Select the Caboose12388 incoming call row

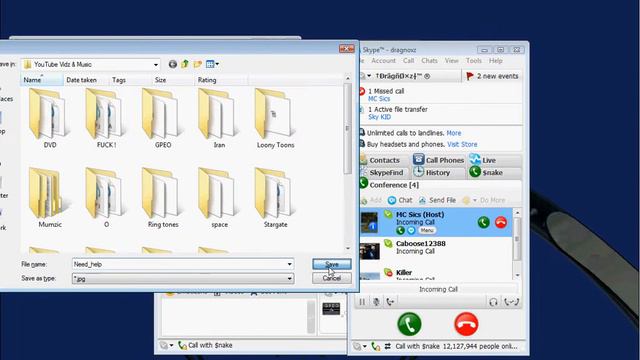[436, 251]
